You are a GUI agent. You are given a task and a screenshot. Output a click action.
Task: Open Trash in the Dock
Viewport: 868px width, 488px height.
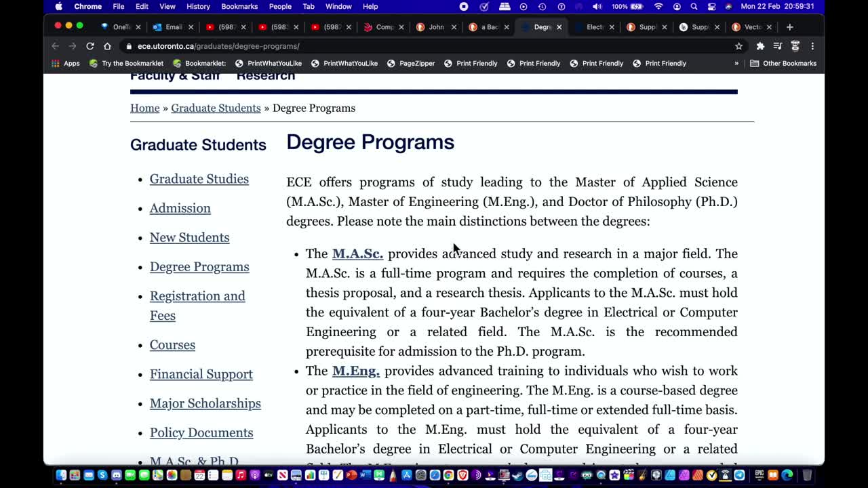807,475
